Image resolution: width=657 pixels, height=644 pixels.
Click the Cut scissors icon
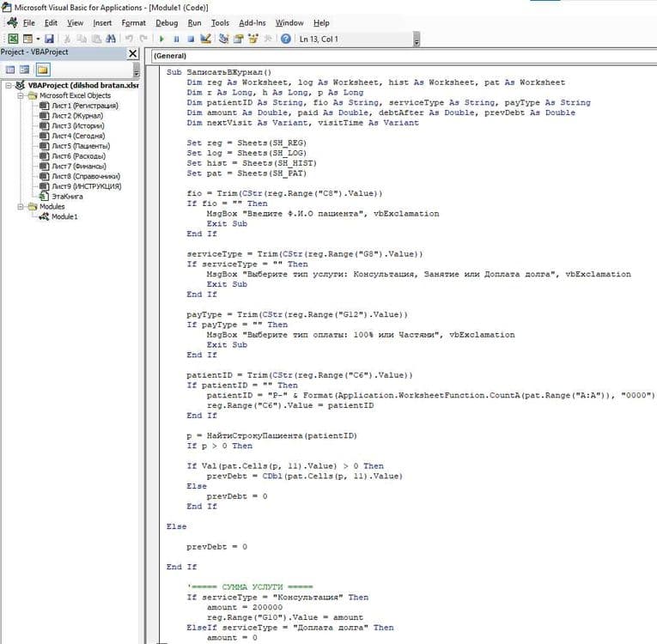(67, 39)
